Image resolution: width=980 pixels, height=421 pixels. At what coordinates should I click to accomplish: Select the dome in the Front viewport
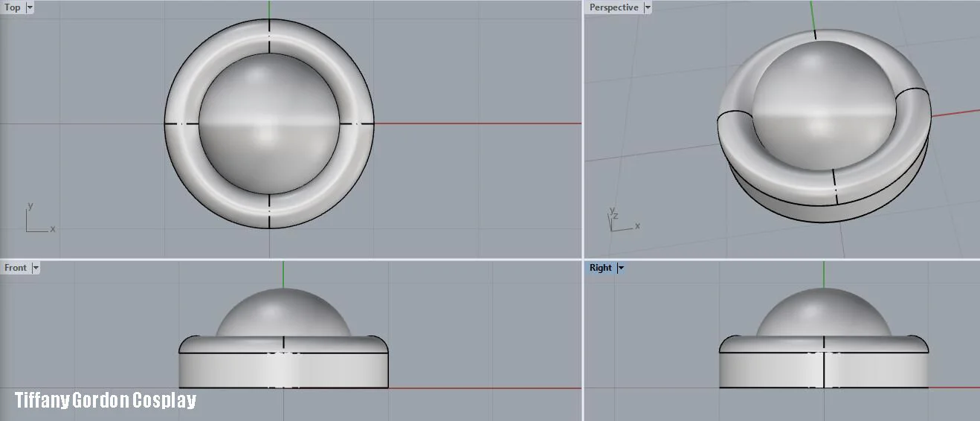point(283,312)
